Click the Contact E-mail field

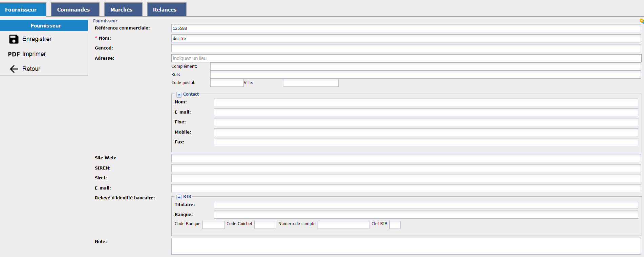point(426,112)
